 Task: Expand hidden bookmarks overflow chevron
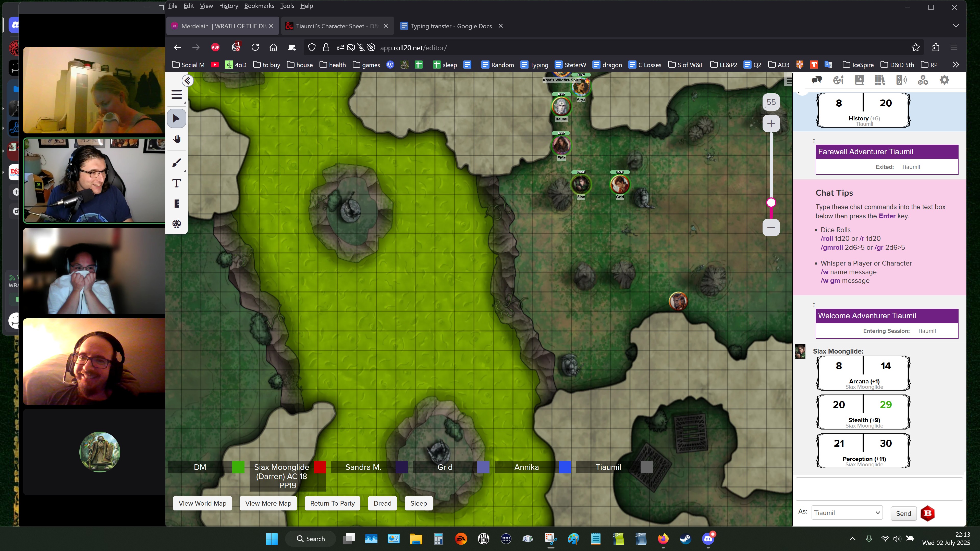956,65
